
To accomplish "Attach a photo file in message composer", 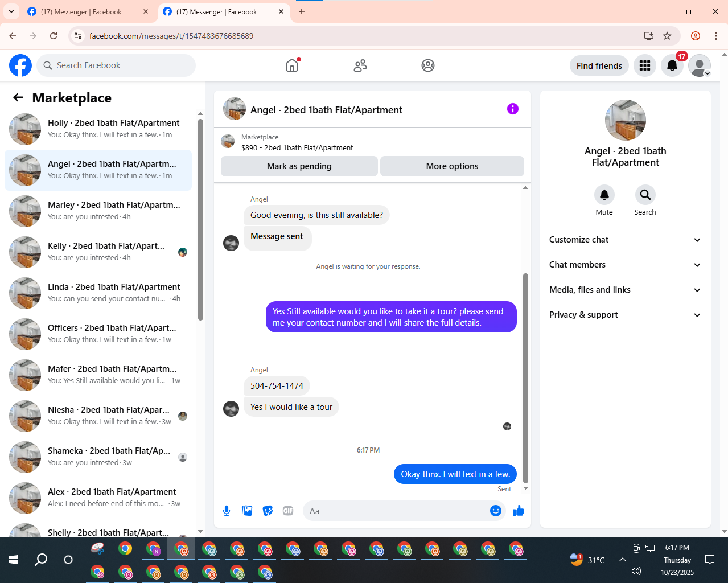I will (247, 511).
